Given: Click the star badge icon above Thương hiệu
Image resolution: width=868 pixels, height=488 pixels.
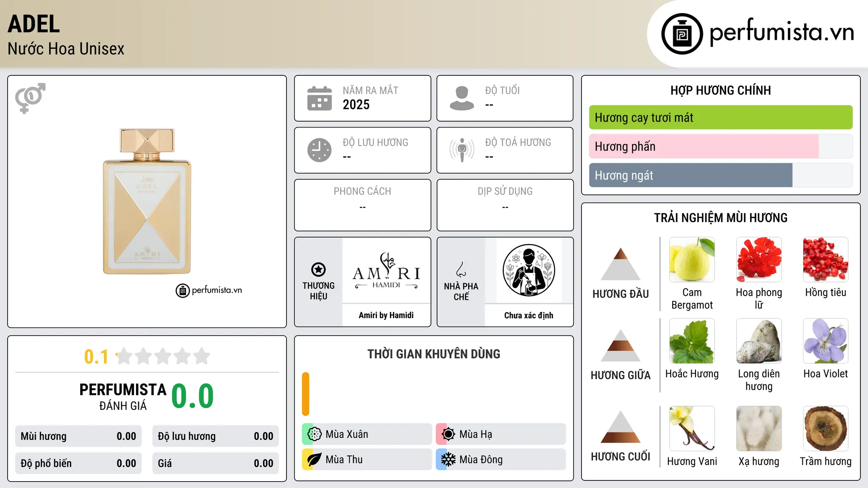Looking at the screenshot, I should point(318,269).
